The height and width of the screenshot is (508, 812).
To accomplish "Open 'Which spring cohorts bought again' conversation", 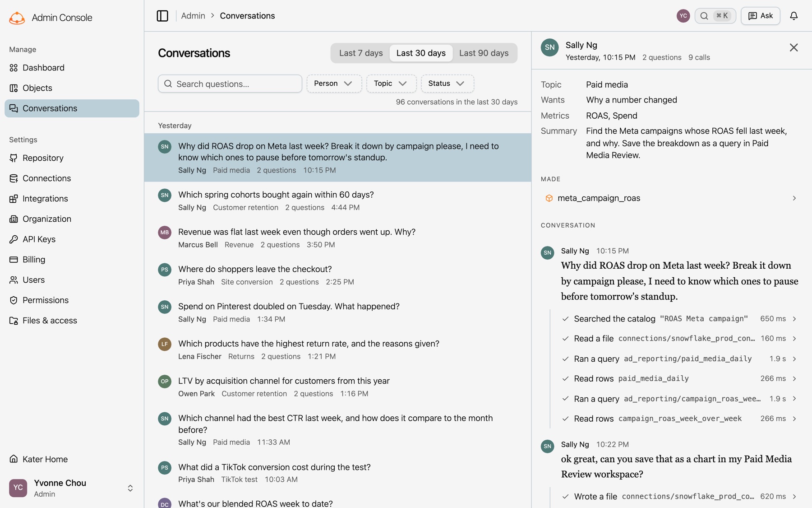I will [337, 200].
